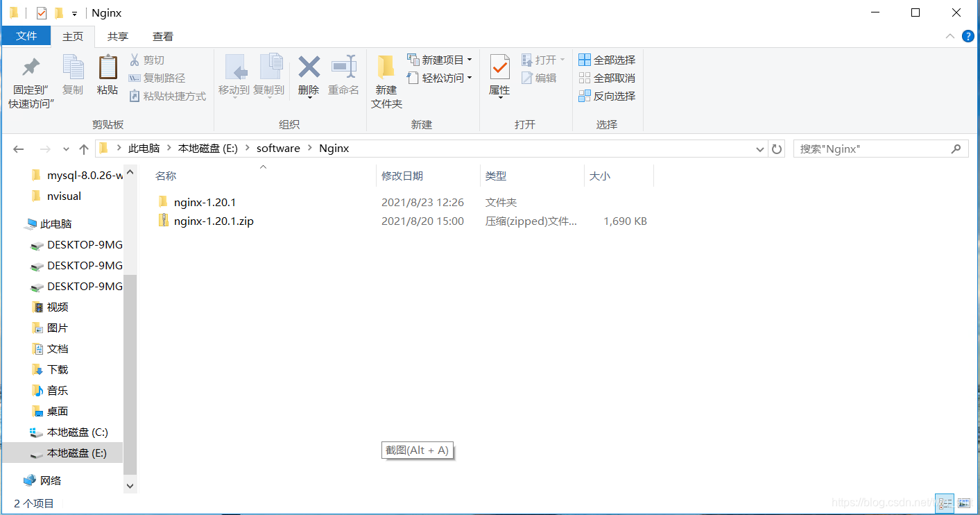This screenshot has height=515, width=980.
Task: Click the zip archive icon of nginx-1.20.1.zip
Action: point(164,221)
